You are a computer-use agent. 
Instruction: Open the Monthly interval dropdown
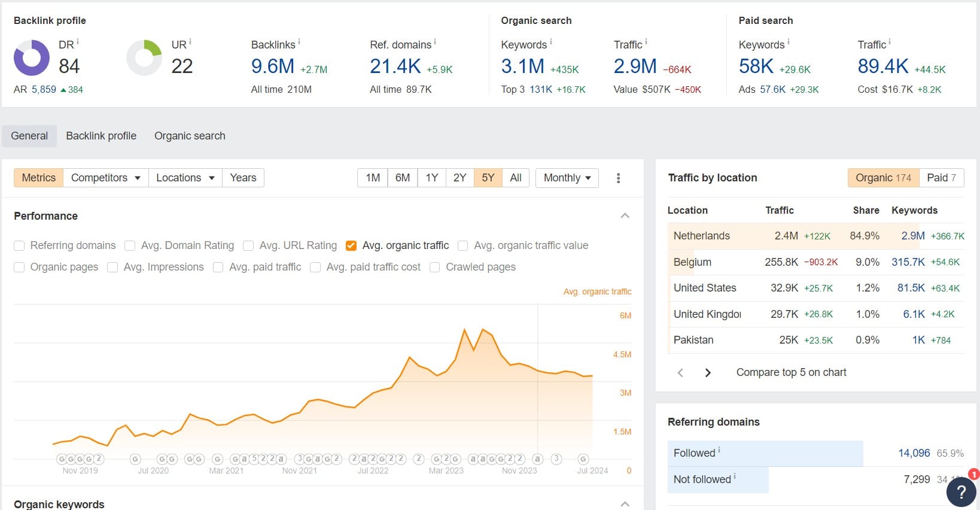tap(567, 178)
